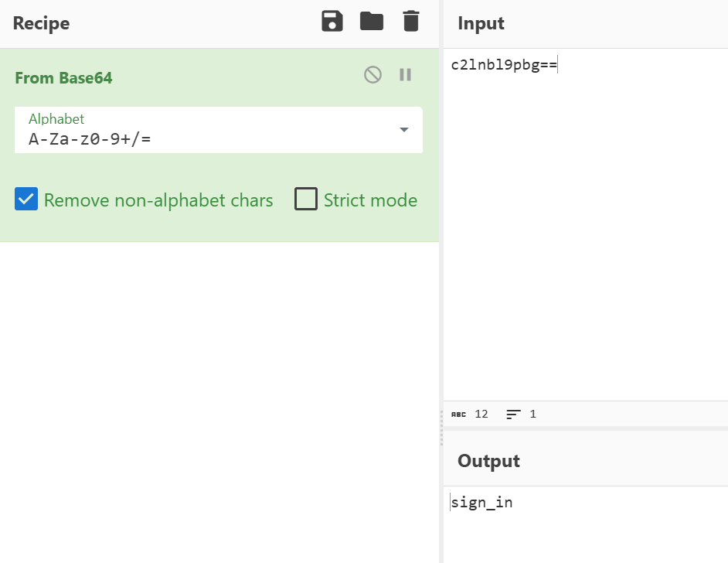Click the empty recipe area below From Base64
The height and width of the screenshot is (563, 728).
219,387
